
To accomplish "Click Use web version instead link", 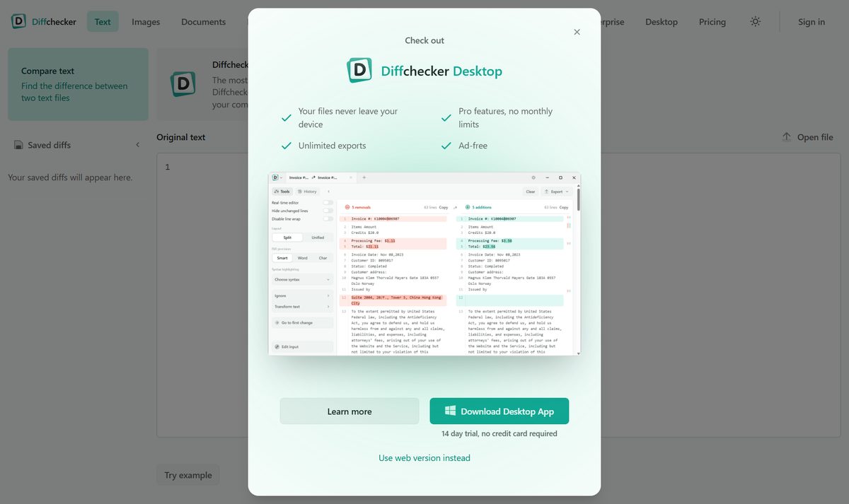I will tap(424, 458).
